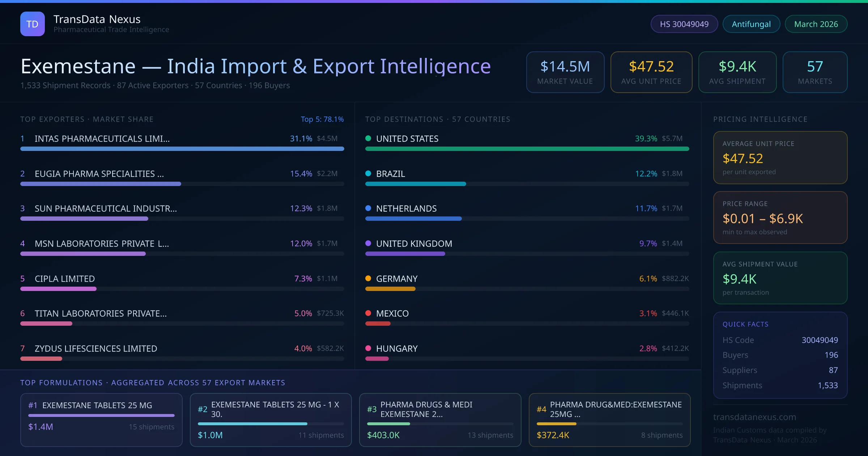Select the March 2026 tag
Viewport: 868px width, 456px height.
[x=816, y=24]
